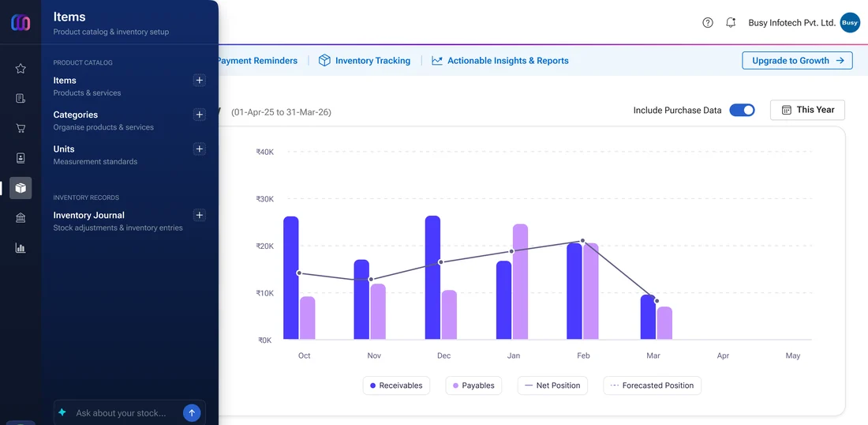The width and height of the screenshot is (868, 425).
Task: Open the shopping cart purchases icon
Action: pyautogui.click(x=21, y=129)
